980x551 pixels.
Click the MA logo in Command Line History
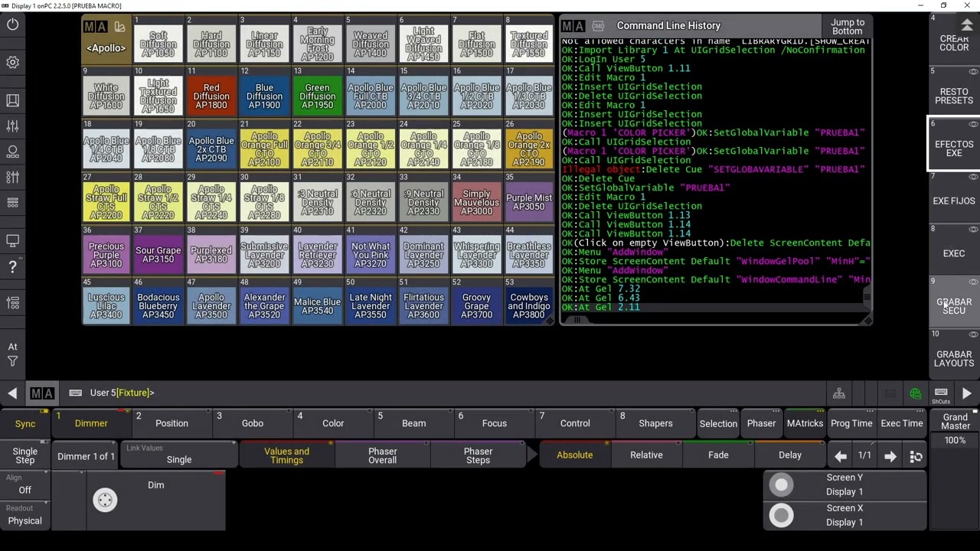click(x=574, y=26)
